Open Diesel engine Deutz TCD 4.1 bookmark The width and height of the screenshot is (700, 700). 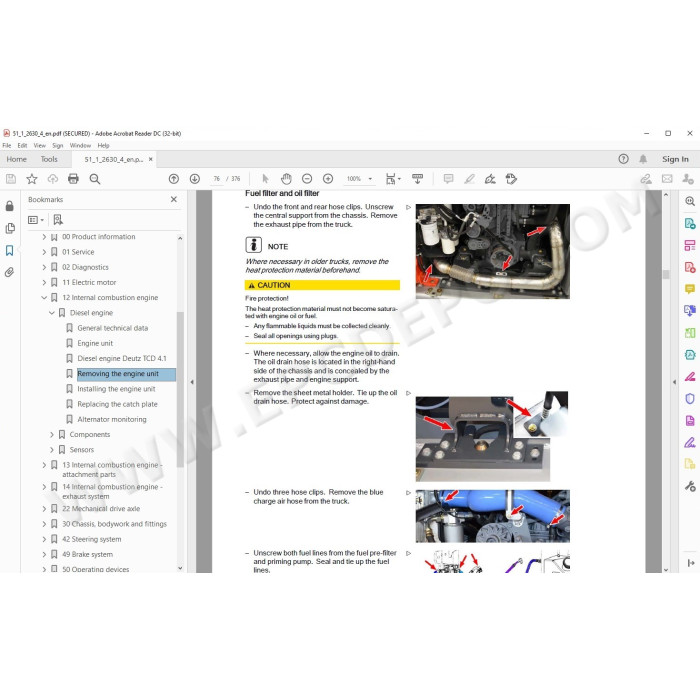(x=122, y=358)
